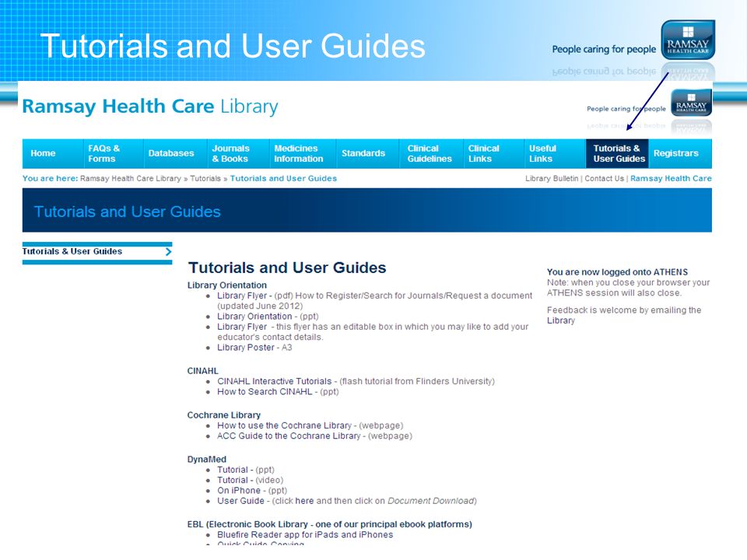Open Bluefire Reader app for iPads and iPhones

(x=305, y=535)
